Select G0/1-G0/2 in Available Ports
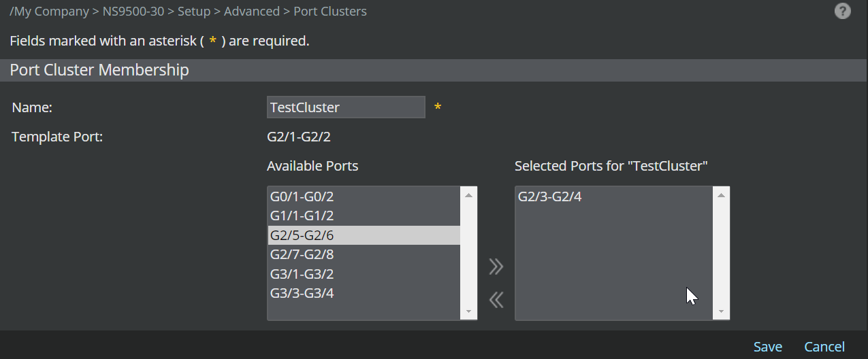This screenshot has width=868, height=359. click(364, 197)
